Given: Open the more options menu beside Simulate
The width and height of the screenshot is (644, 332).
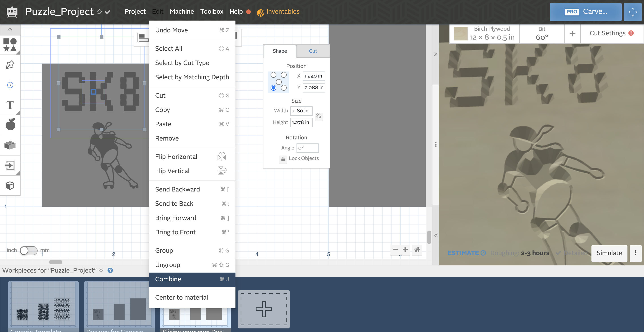Looking at the screenshot, I should 636,253.
